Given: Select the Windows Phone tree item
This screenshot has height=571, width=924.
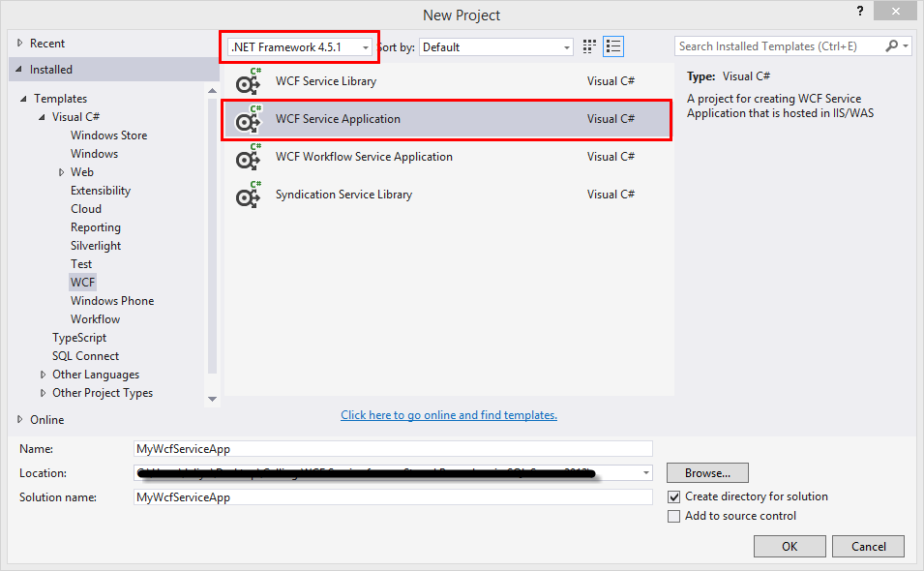Looking at the screenshot, I should [112, 301].
